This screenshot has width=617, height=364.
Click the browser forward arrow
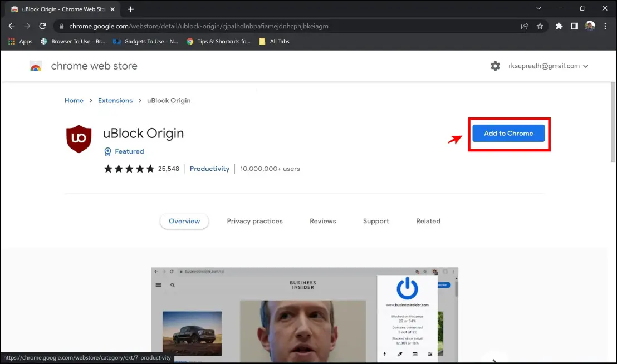click(27, 26)
